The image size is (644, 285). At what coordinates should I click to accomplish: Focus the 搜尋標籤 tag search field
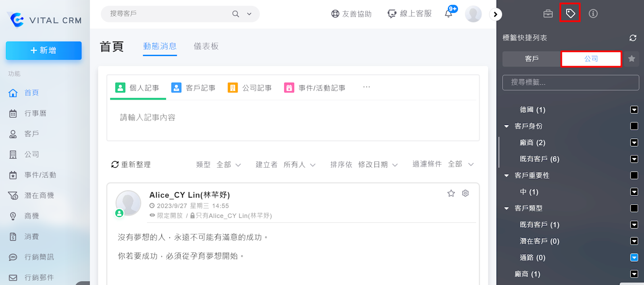point(571,82)
